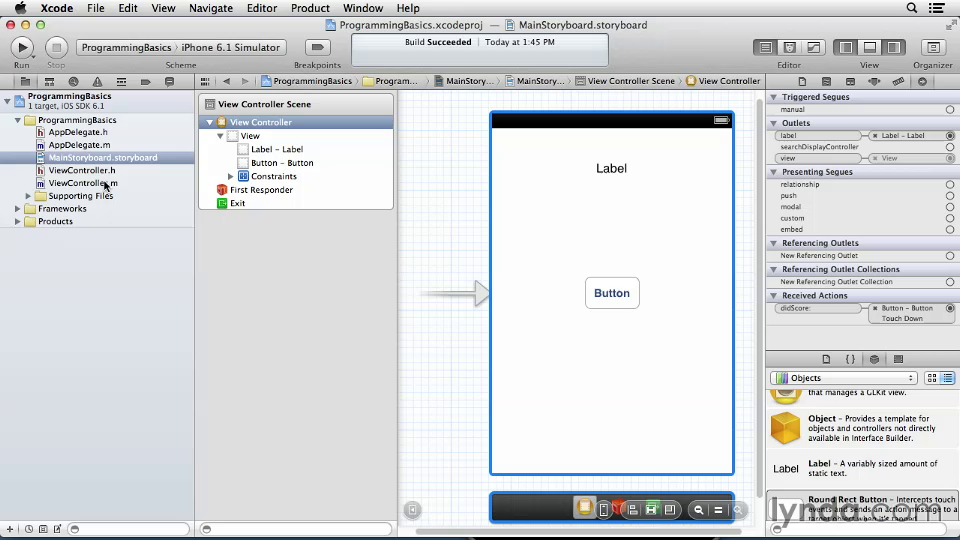Expand the Products folder
The image size is (960, 540).
tap(18, 222)
